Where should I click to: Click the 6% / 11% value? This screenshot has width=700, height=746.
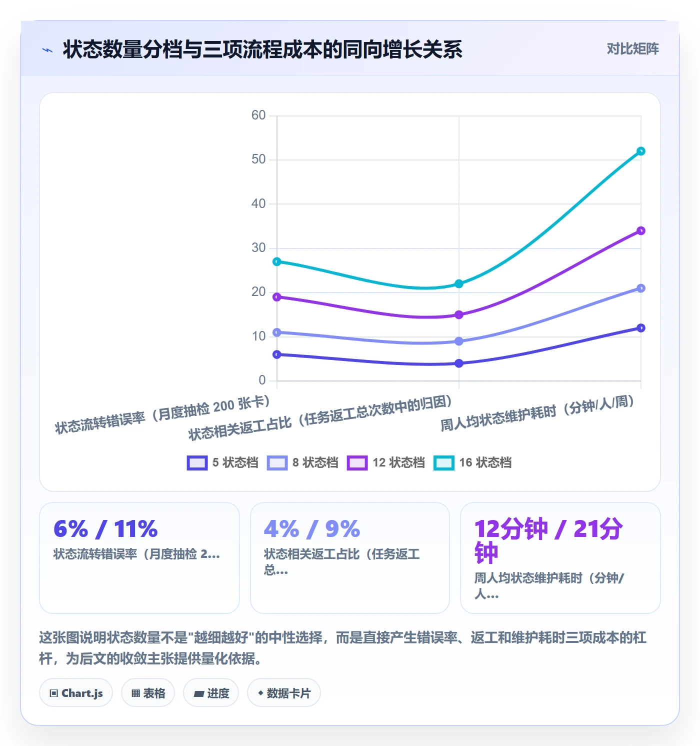pos(105,529)
